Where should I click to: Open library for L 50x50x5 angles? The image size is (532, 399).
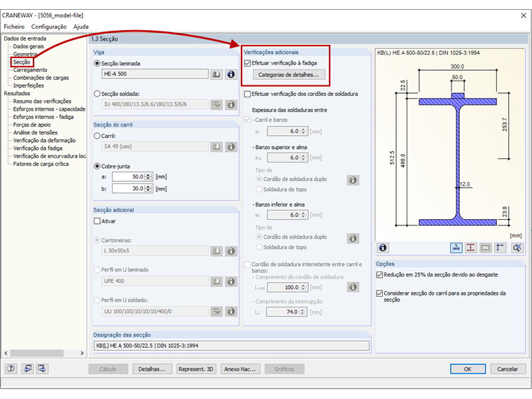pos(216,251)
